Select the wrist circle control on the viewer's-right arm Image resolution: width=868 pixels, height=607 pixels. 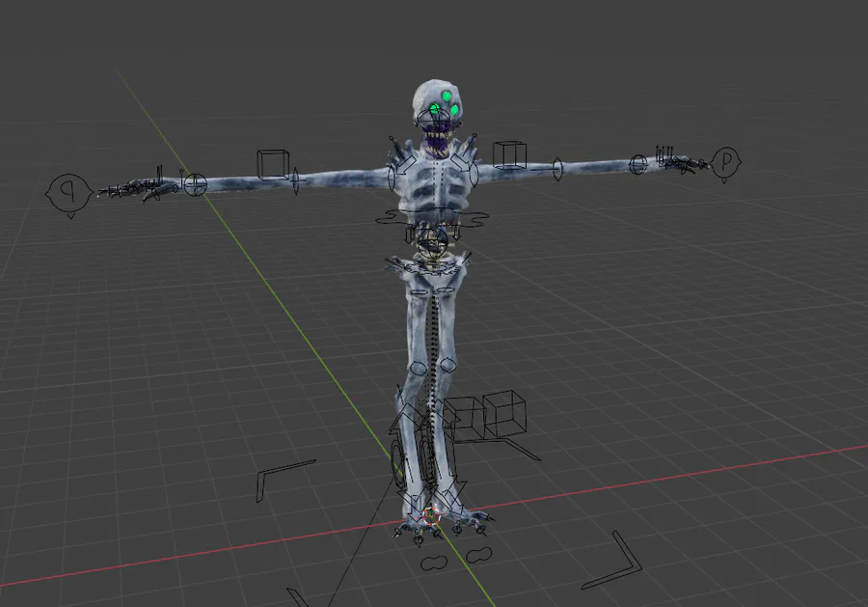637,164
